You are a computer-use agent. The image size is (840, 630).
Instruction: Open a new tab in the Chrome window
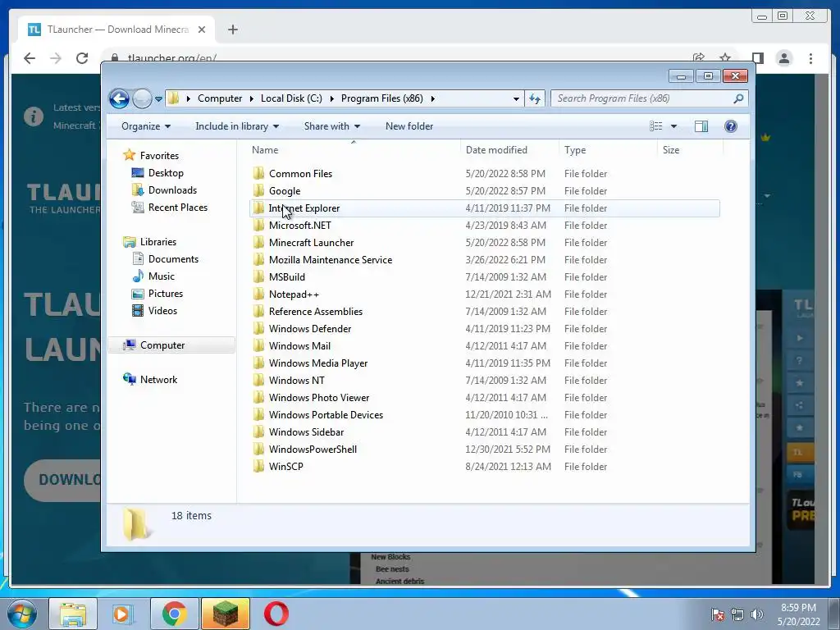232,30
